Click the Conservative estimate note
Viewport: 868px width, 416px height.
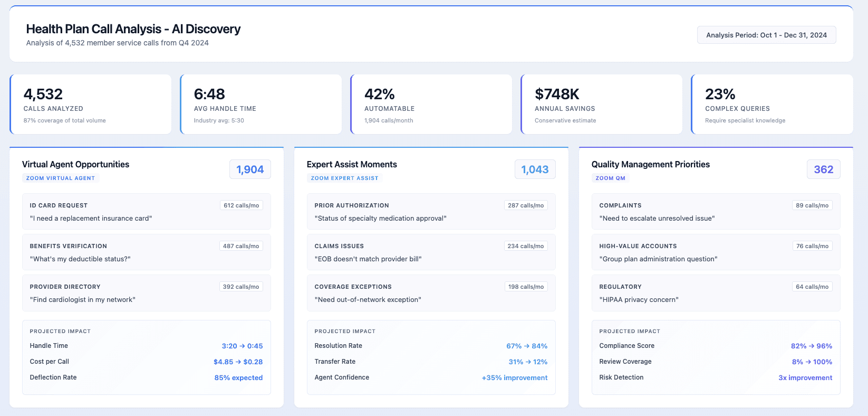565,120
